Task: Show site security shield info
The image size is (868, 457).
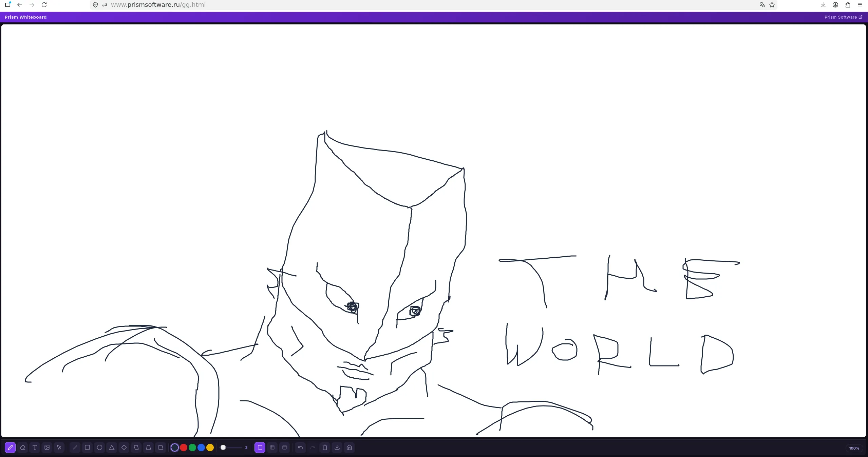Action: pyautogui.click(x=95, y=5)
